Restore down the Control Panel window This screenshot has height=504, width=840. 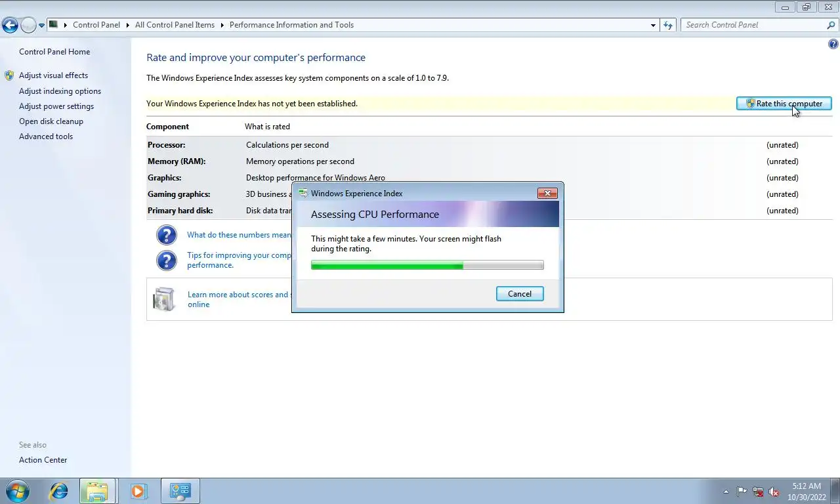click(x=806, y=7)
